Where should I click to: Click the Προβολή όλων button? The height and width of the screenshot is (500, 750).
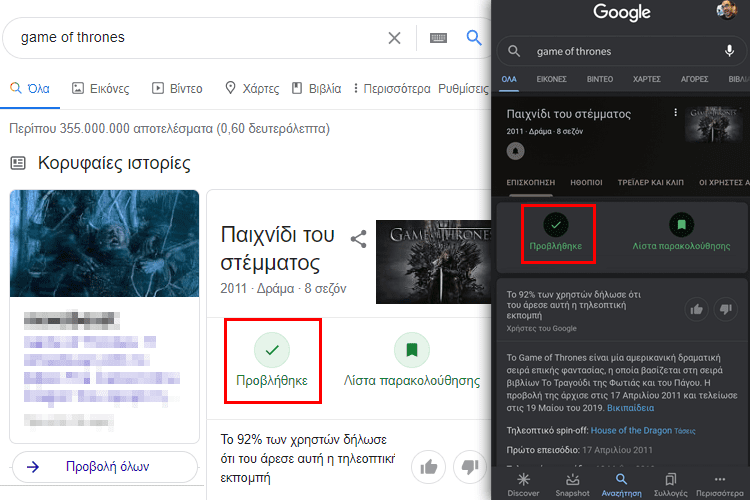point(105,467)
